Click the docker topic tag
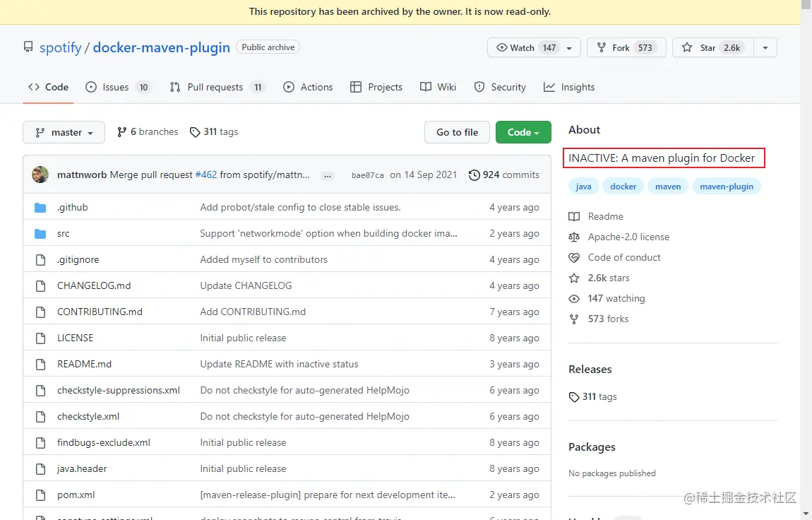Image resolution: width=812 pixels, height=520 pixels. [623, 187]
